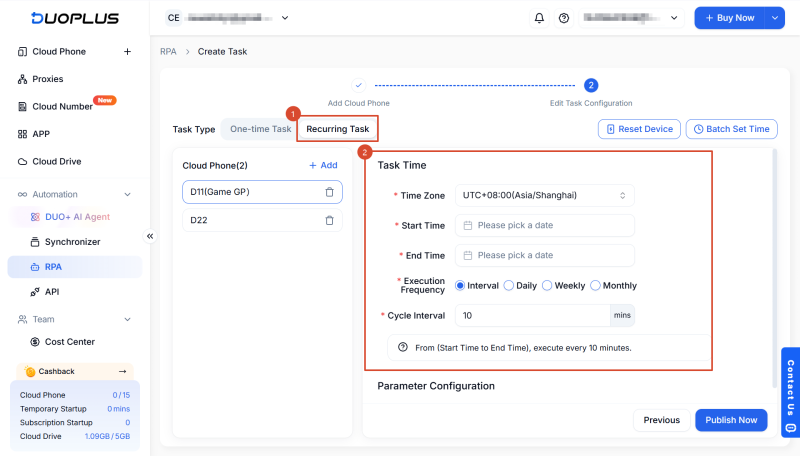Remove D22 using its trash icon

[330, 220]
